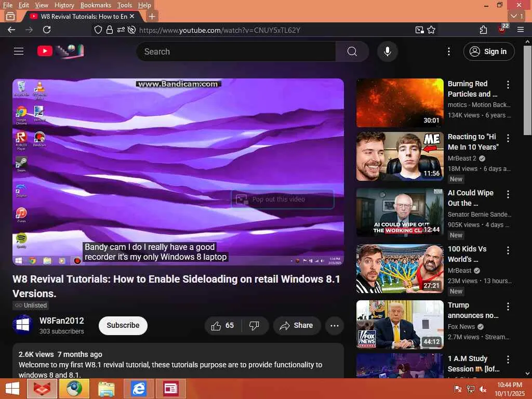The image size is (532, 399).
Task: Open the Extensions puzzle icon
Action: 484,30
